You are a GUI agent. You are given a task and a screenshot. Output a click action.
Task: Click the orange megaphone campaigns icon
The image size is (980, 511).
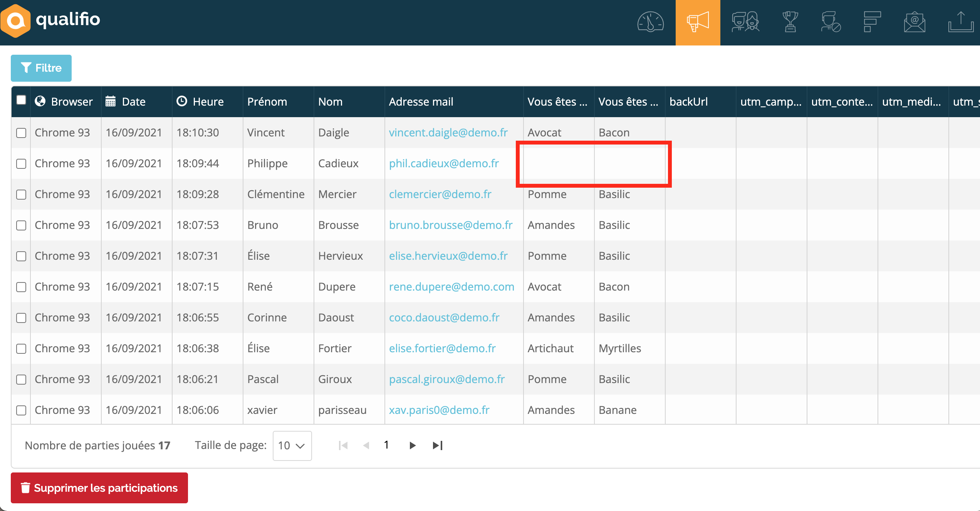[698, 22]
